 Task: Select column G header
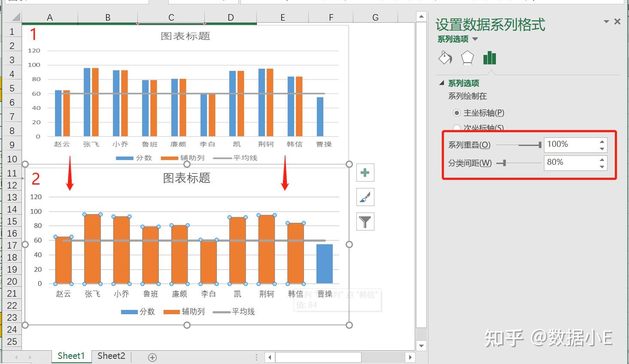(375, 17)
